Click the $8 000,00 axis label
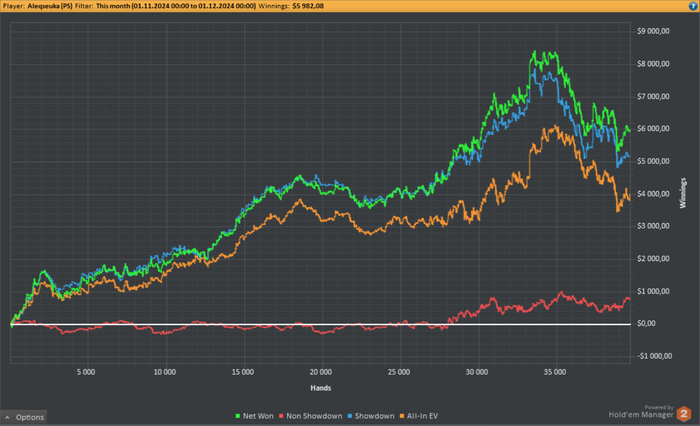700x426 pixels. click(653, 63)
